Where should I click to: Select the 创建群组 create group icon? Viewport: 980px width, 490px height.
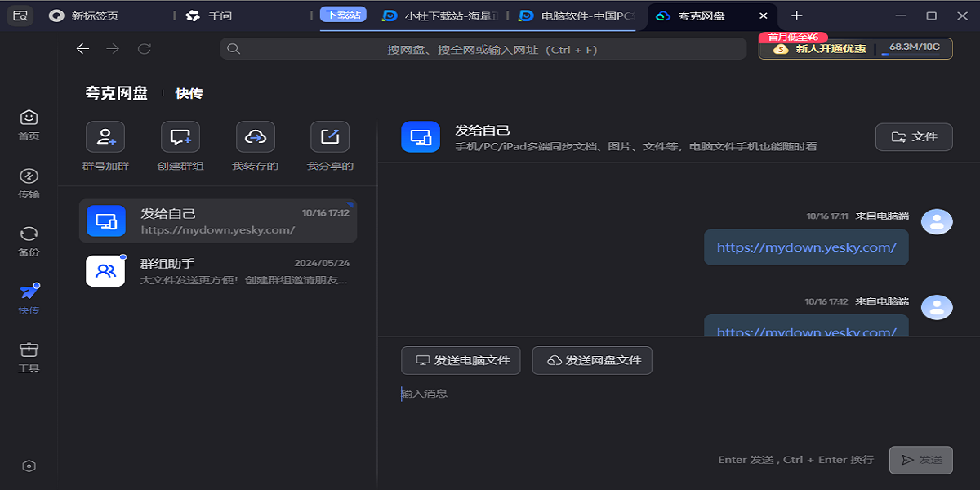click(x=179, y=136)
